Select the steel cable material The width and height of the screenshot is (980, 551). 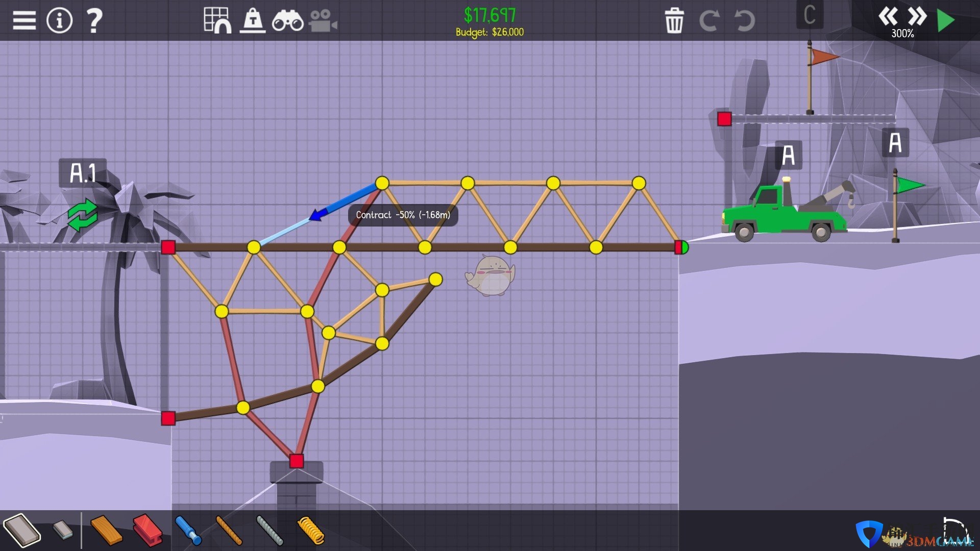[269, 530]
